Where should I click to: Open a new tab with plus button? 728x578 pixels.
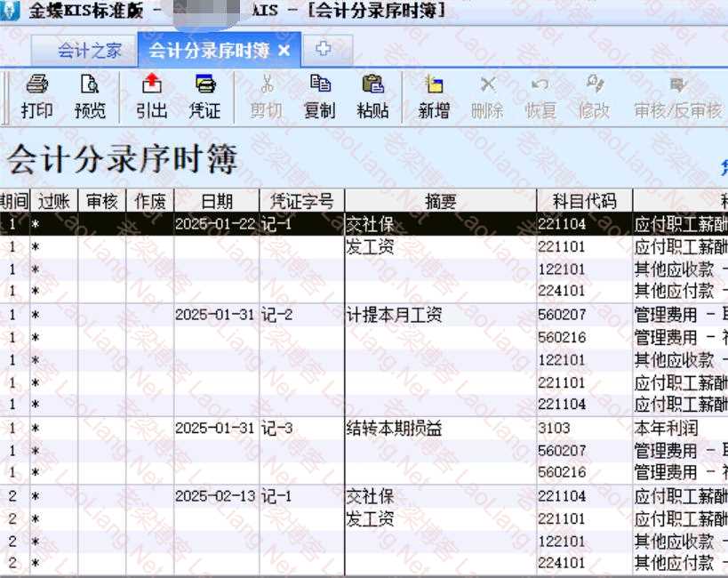click(323, 50)
